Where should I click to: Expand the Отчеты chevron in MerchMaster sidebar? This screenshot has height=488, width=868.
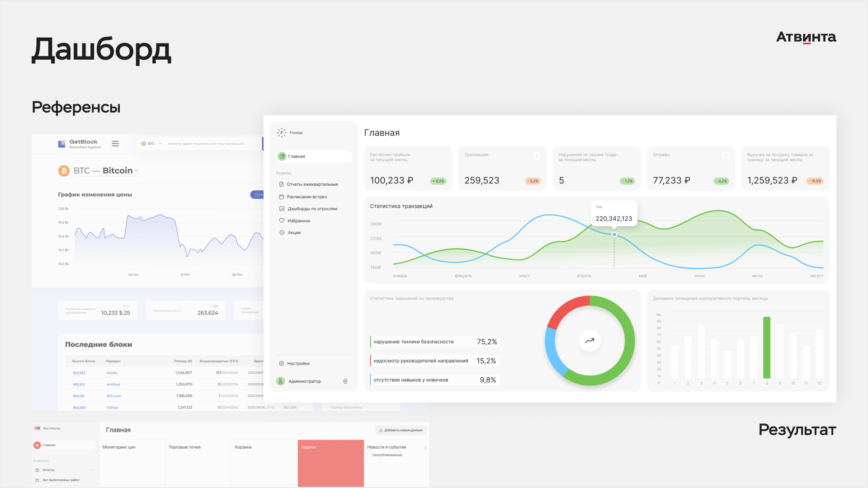(x=92, y=470)
